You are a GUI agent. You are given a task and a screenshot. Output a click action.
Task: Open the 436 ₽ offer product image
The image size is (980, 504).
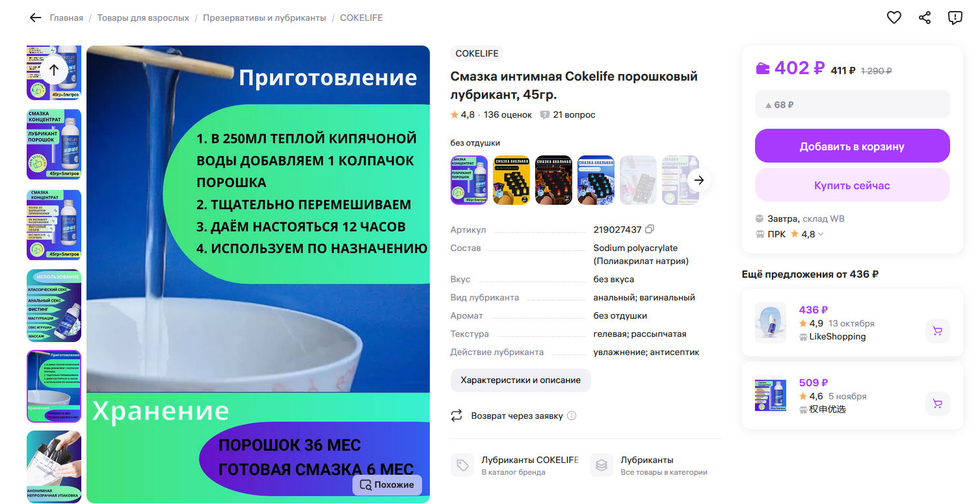click(771, 323)
